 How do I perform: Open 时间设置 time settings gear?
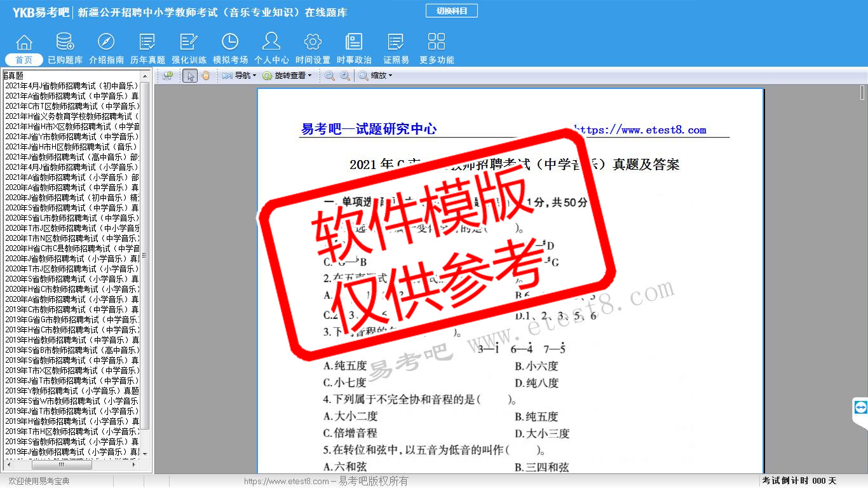(x=313, y=49)
